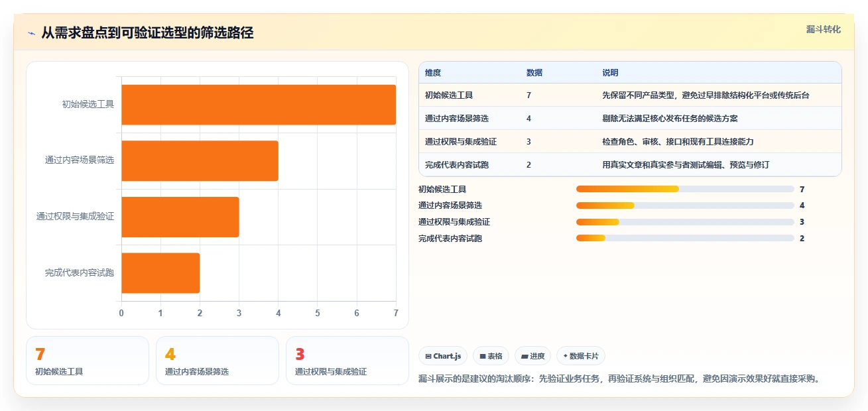Screen dimensions: 868x411
Task: Click the 通过权限与集成验证 table cell
Action: point(461,142)
